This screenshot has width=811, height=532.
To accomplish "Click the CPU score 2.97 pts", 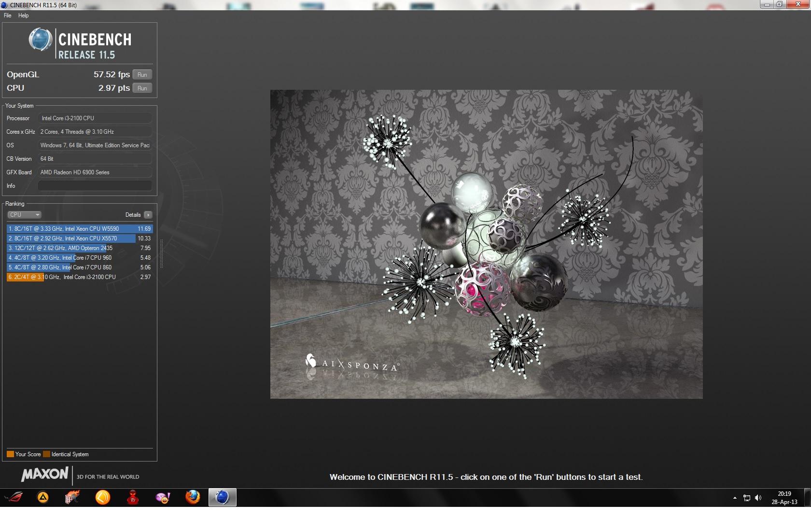I will pyautogui.click(x=114, y=88).
